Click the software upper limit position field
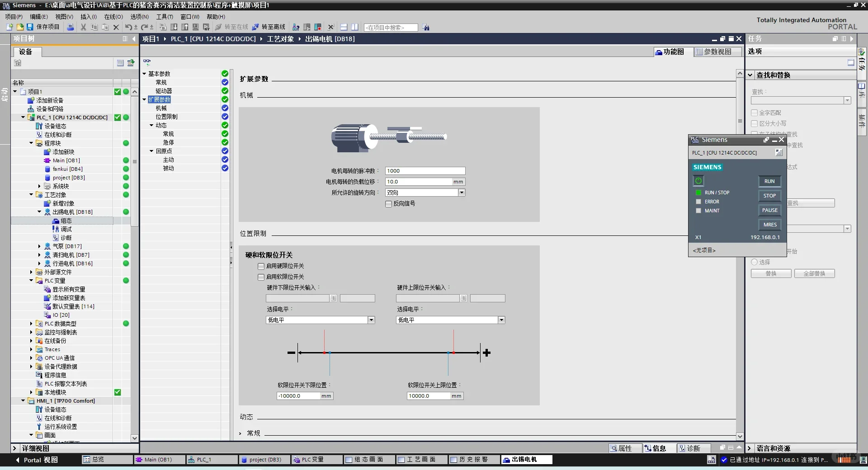Screen dimensions: 868x470 point(429,396)
